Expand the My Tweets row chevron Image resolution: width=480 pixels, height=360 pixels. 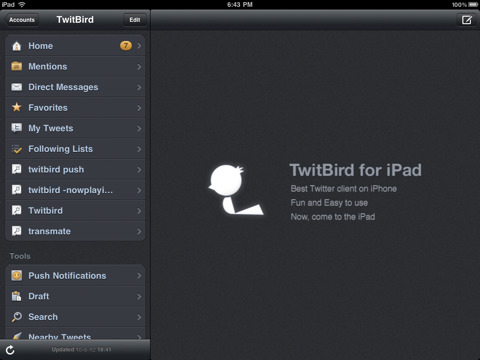tap(139, 128)
